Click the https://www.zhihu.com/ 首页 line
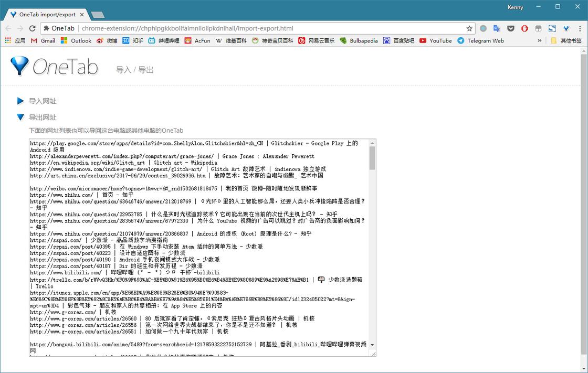Screen dimensions: 588x373 (82, 195)
